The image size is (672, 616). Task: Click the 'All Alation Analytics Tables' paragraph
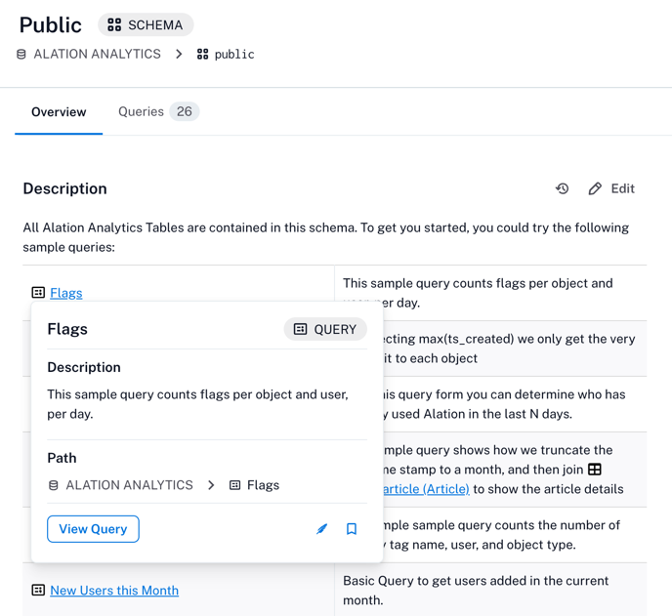(325, 237)
